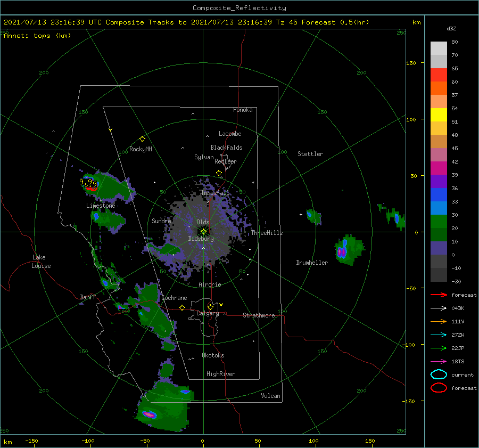Click the radar center diamond near Didsbury
This screenshot has width=479, height=448.
(x=203, y=232)
